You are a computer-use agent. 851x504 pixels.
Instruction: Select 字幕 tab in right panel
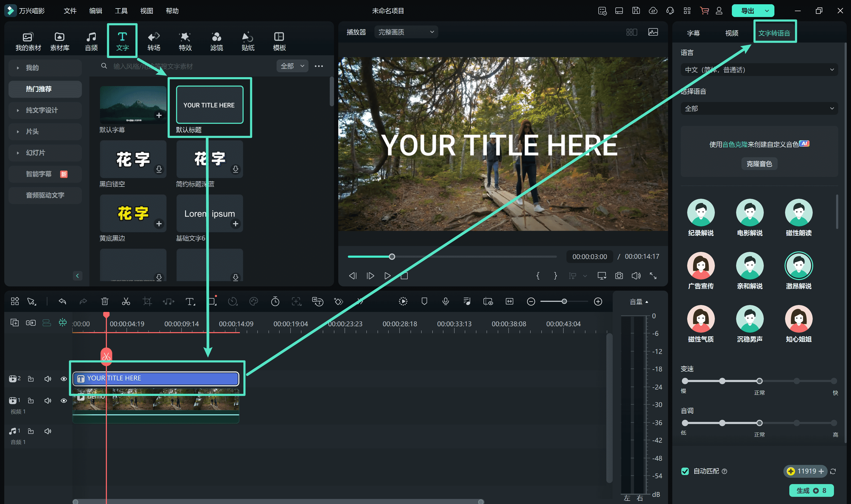click(693, 32)
